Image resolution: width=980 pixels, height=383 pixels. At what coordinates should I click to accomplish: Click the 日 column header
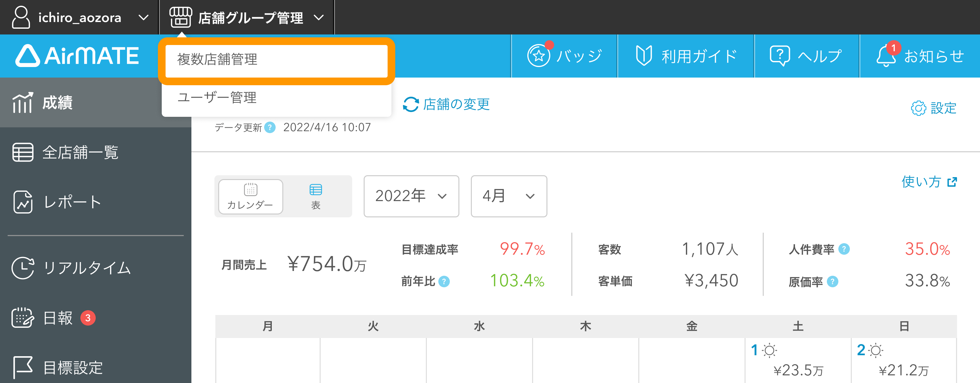904,326
